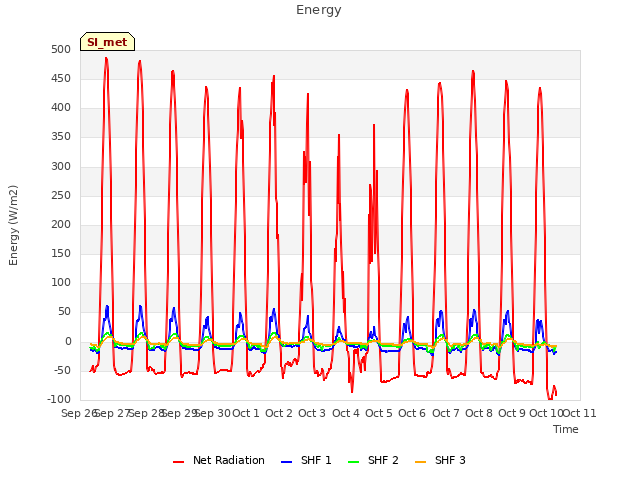The image size is (640, 480).
Task: Click the 450 y-axis tick label
Action: (61, 78)
